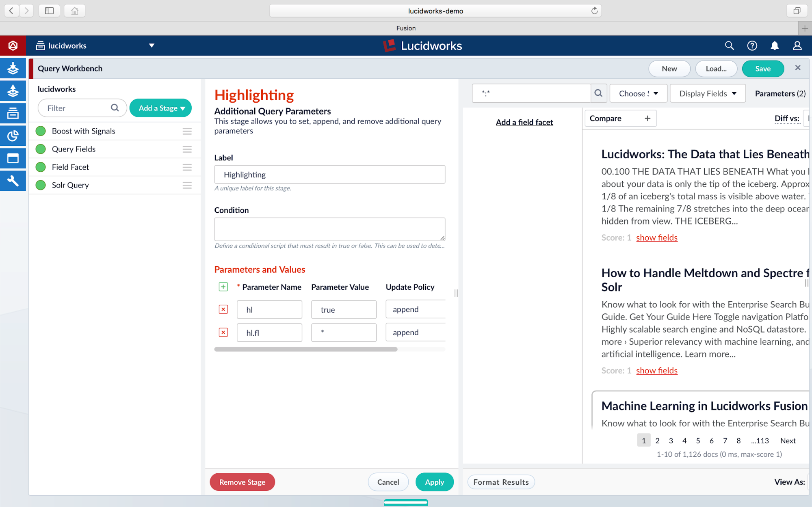Show fields for Data that Lies Beneath result
The image size is (812, 507).
click(656, 237)
